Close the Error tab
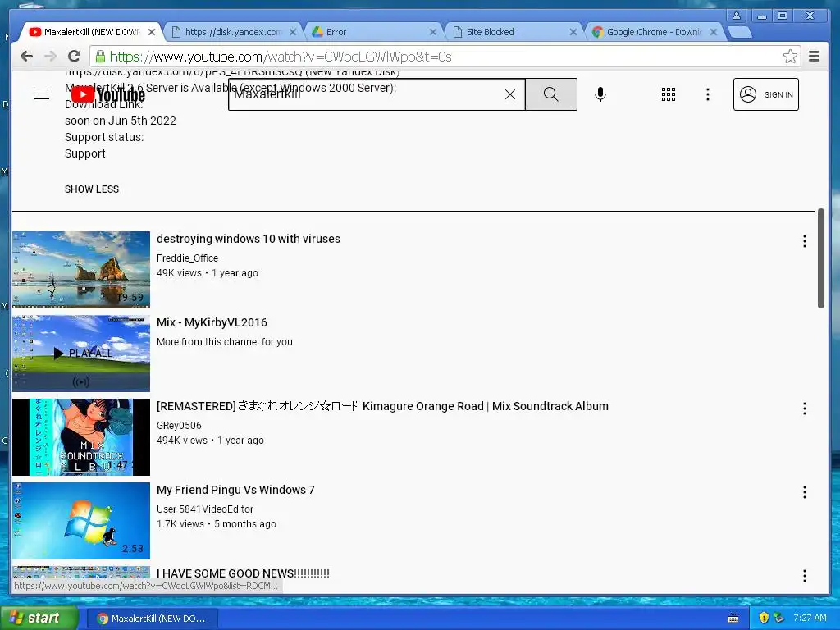 coord(433,32)
